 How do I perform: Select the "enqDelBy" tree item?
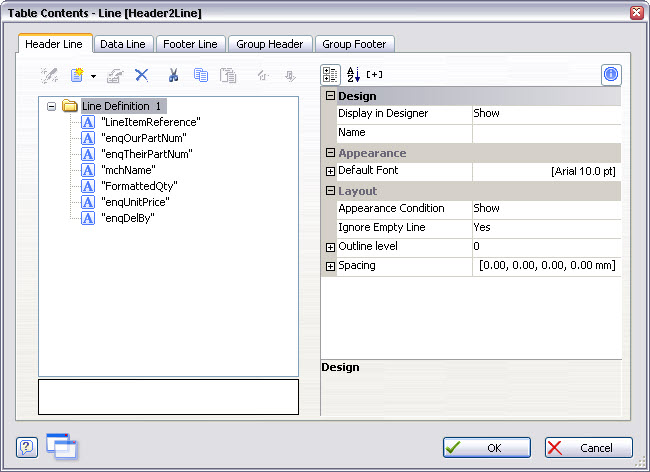(x=128, y=218)
